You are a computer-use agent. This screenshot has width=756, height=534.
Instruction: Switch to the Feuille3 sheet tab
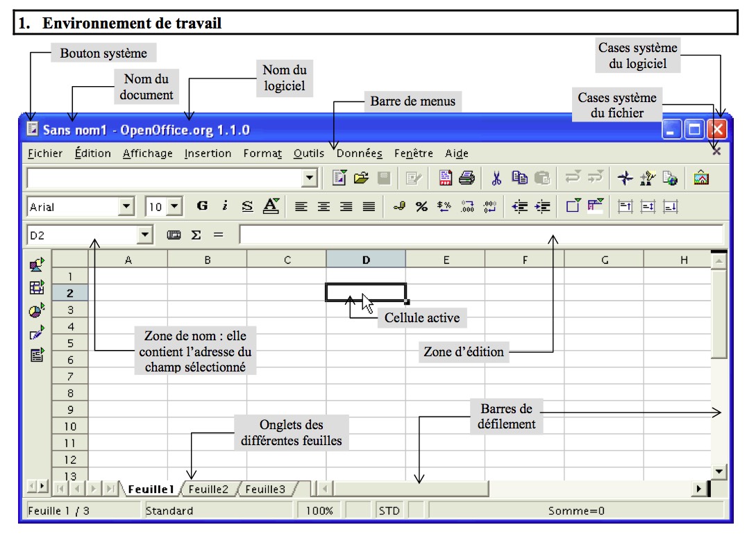click(265, 489)
